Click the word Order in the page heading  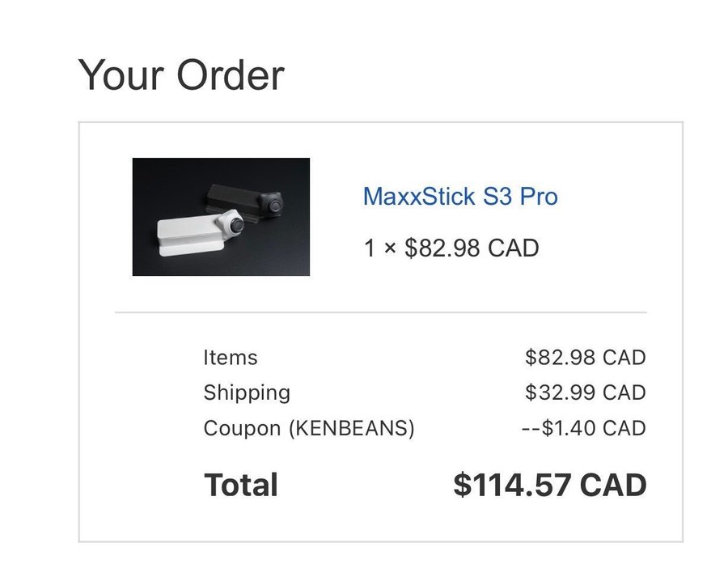click(x=231, y=75)
